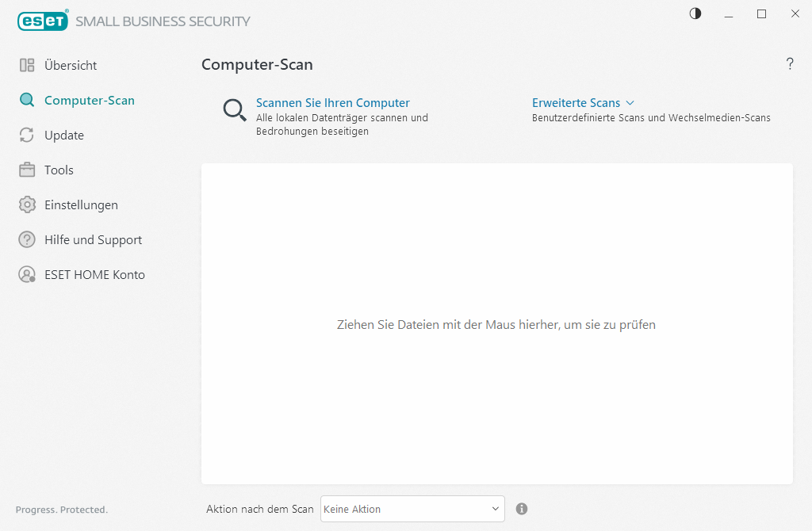Click the Computer-Scan magnifier sidebar icon
The height and width of the screenshot is (531, 812).
click(27, 100)
